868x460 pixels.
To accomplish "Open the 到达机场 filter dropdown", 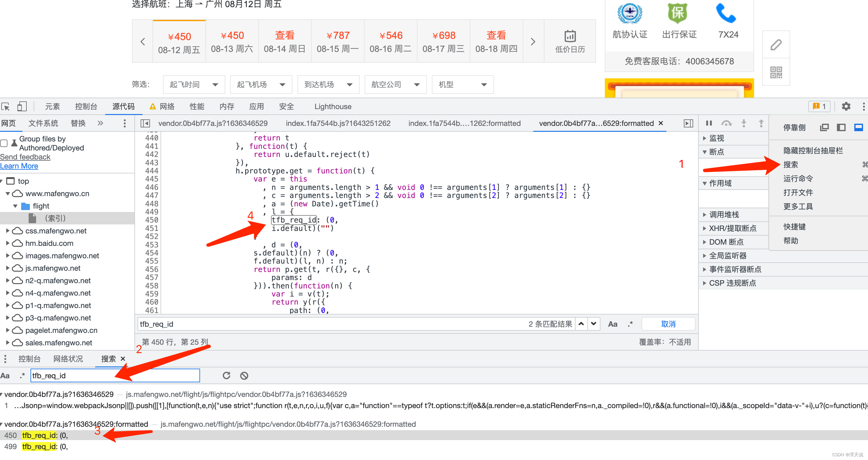I will 328,84.
